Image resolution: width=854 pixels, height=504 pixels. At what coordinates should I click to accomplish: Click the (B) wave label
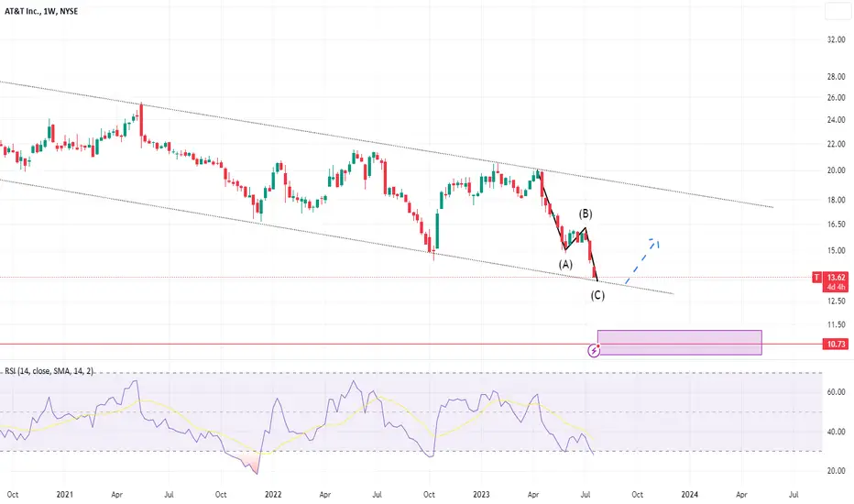(586, 214)
